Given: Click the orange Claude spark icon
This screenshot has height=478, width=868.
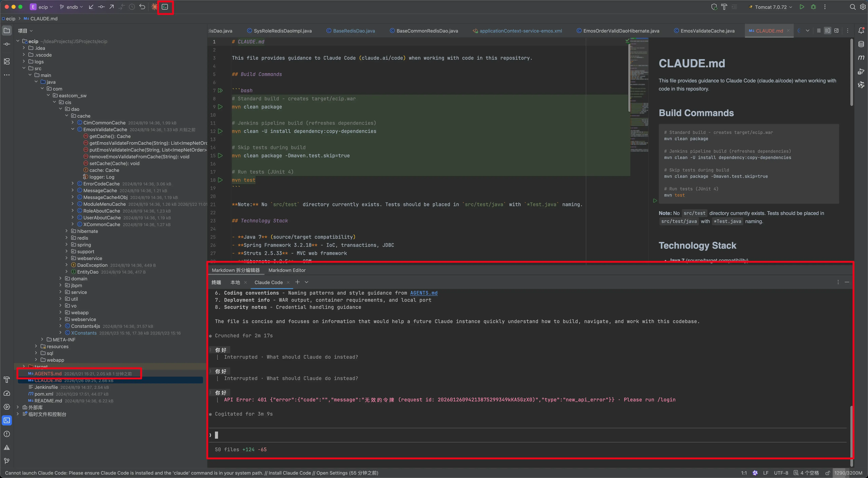Looking at the screenshot, I should 154,7.
